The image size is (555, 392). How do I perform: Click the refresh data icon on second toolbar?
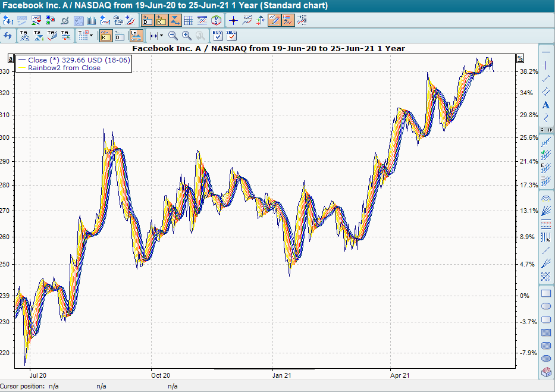(x=8, y=35)
